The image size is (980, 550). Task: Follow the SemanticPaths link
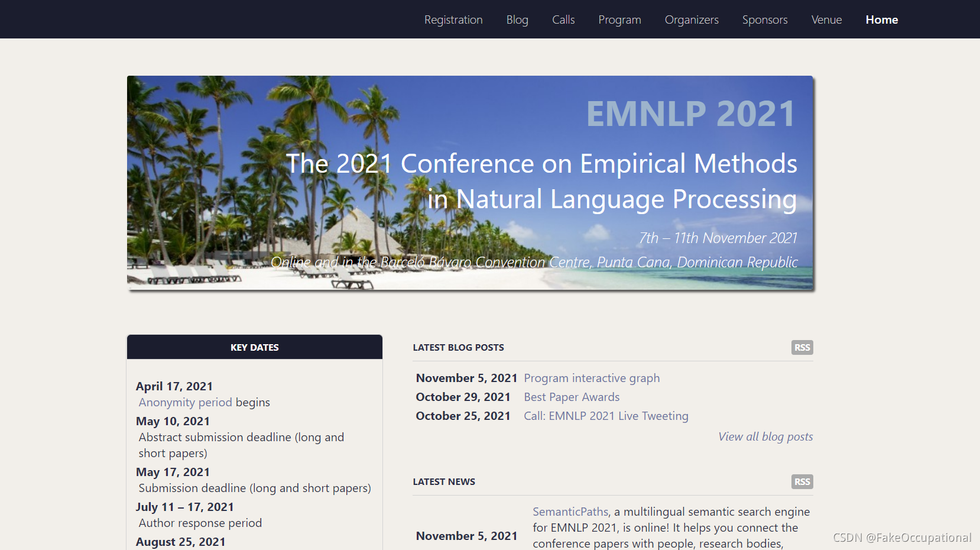pos(570,512)
